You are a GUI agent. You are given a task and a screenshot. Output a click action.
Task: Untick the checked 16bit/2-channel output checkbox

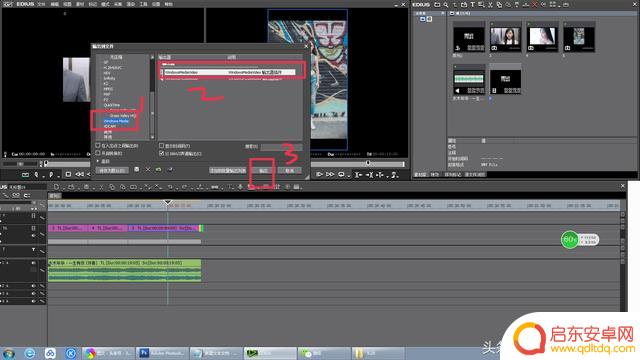[162, 153]
